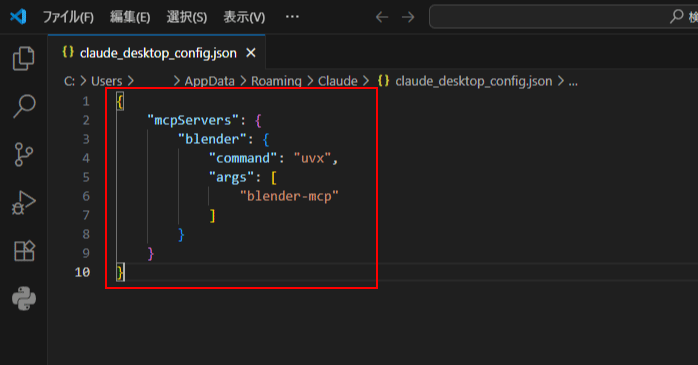The height and width of the screenshot is (365, 698).
Task: Click line number 1 in gutter
Action: (86, 101)
